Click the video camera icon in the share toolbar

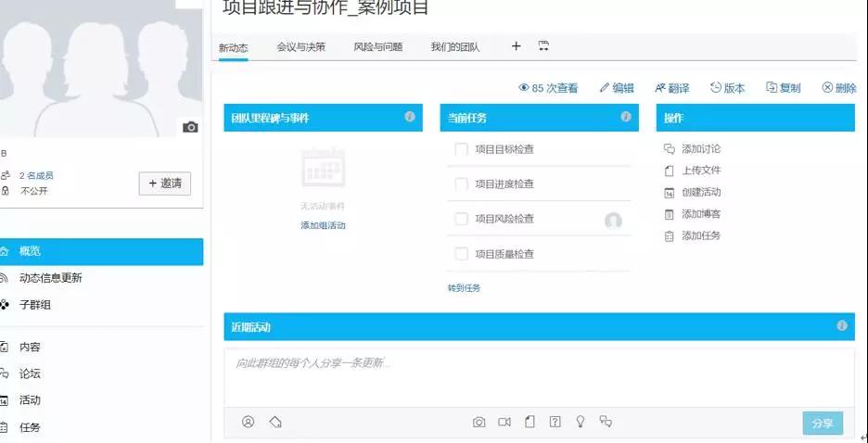coord(504,422)
